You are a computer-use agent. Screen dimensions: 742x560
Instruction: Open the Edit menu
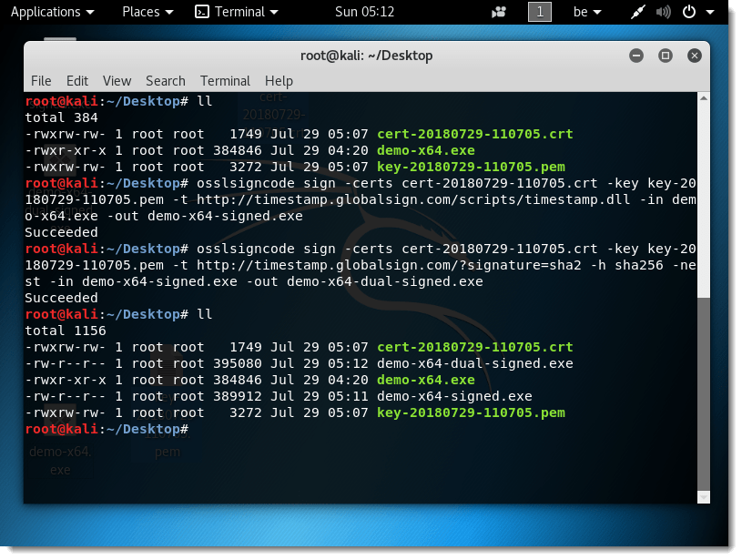click(77, 80)
